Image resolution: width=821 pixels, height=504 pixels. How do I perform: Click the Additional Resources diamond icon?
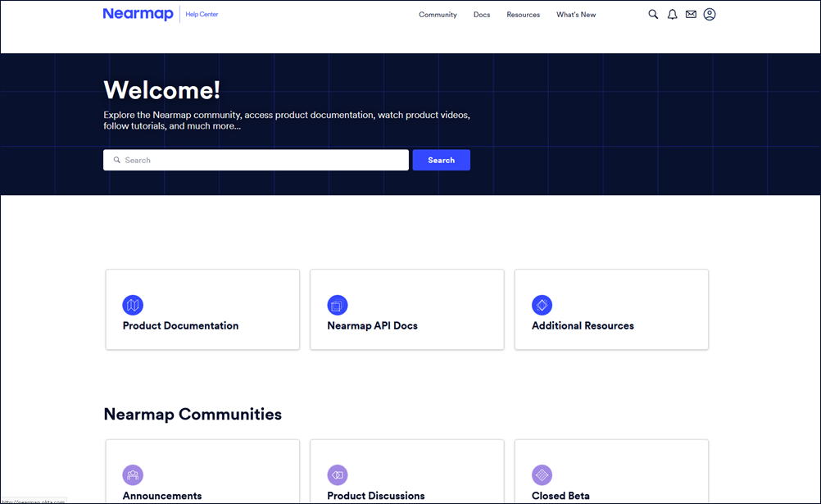[x=542, y=305]
